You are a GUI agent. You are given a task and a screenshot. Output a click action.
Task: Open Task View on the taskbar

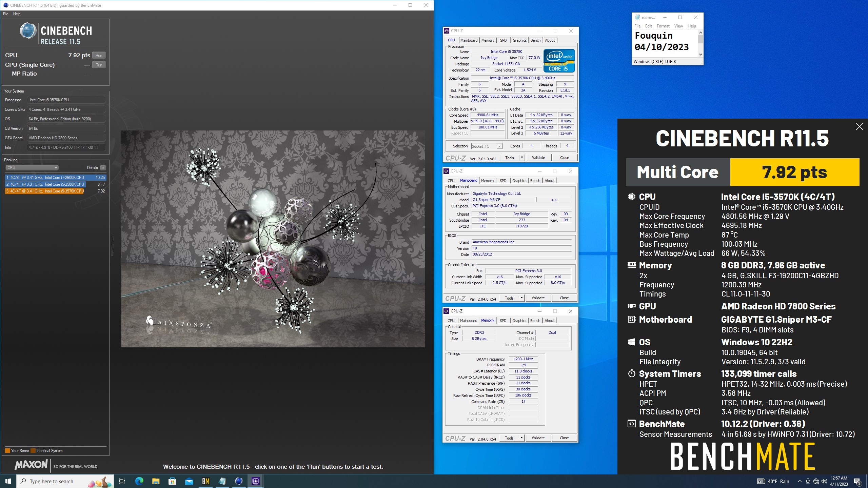(x=122, y=481)
